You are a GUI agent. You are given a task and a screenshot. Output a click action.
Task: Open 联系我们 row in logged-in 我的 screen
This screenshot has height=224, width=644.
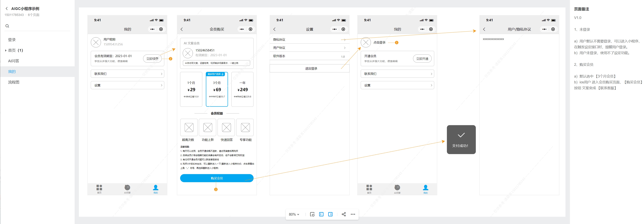(127, 74)
